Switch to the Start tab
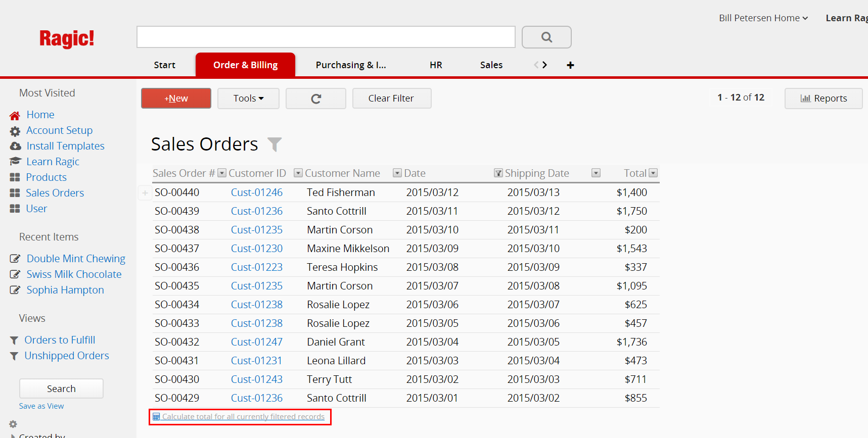This screenshot has height=438, width=868. click(x=165, y=65)
